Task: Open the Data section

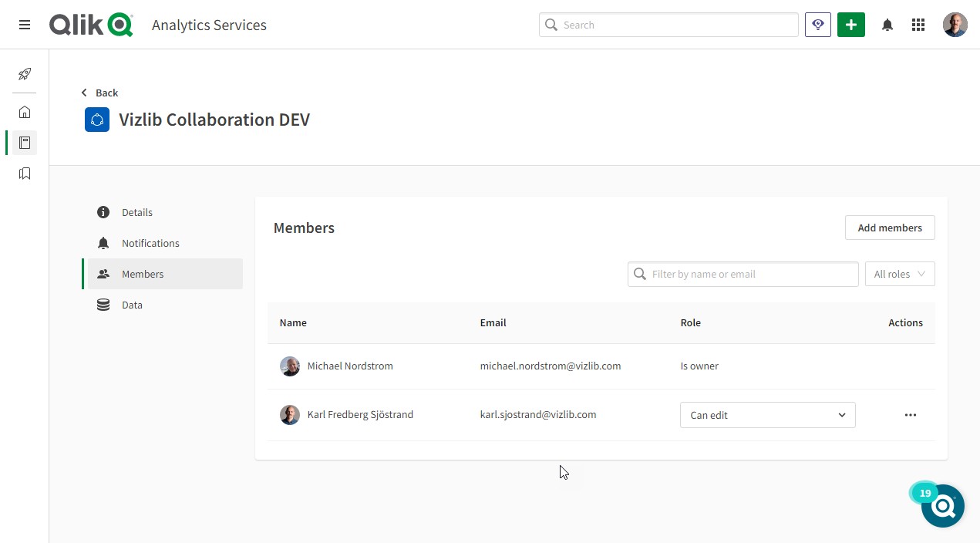Action: (165, 305)
